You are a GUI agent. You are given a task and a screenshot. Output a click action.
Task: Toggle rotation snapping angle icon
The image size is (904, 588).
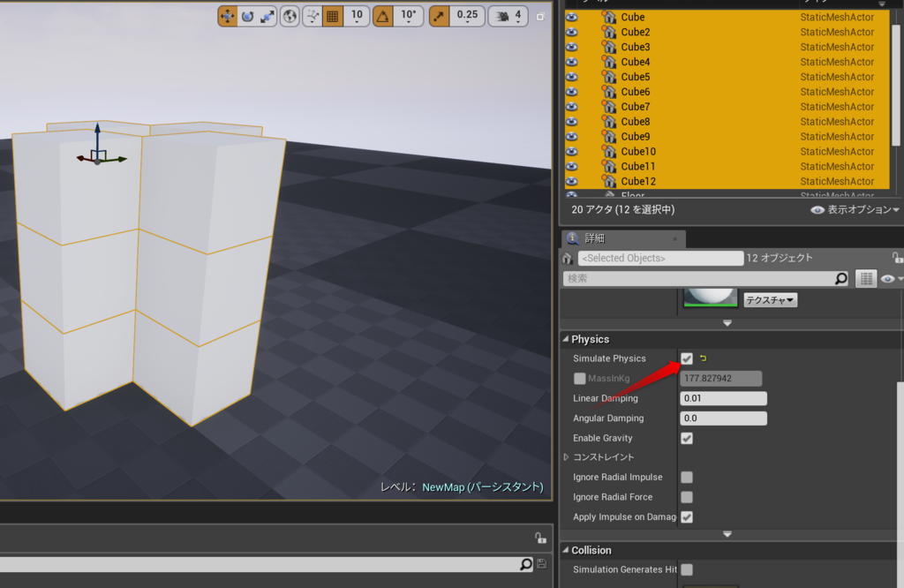point(383,16)
